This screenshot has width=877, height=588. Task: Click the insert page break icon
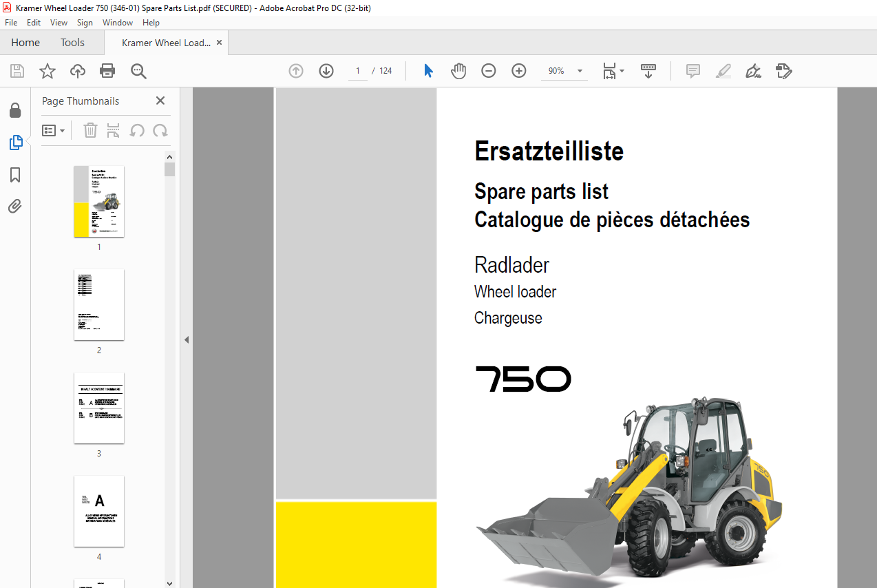tap(114, 130)
